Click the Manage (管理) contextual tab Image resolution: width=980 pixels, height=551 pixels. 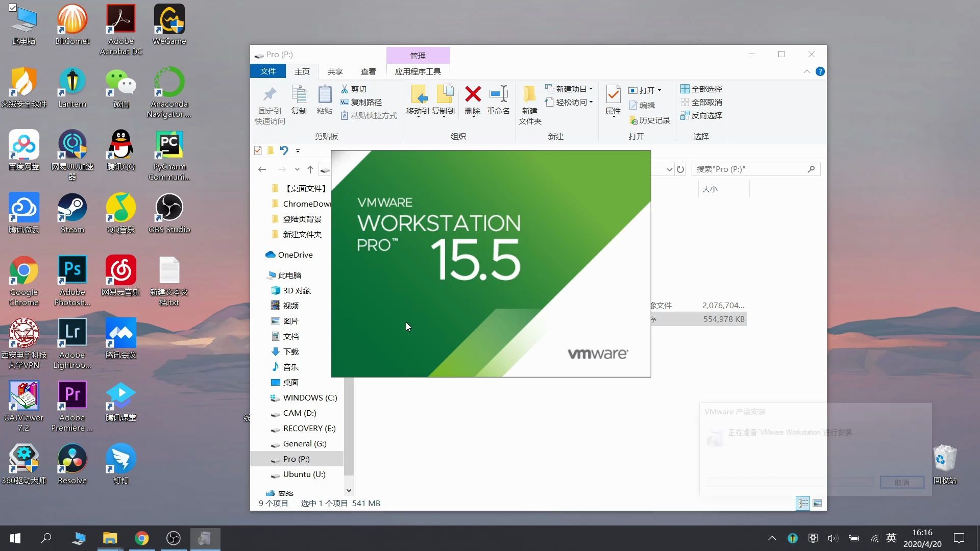(x=418, y=56)
